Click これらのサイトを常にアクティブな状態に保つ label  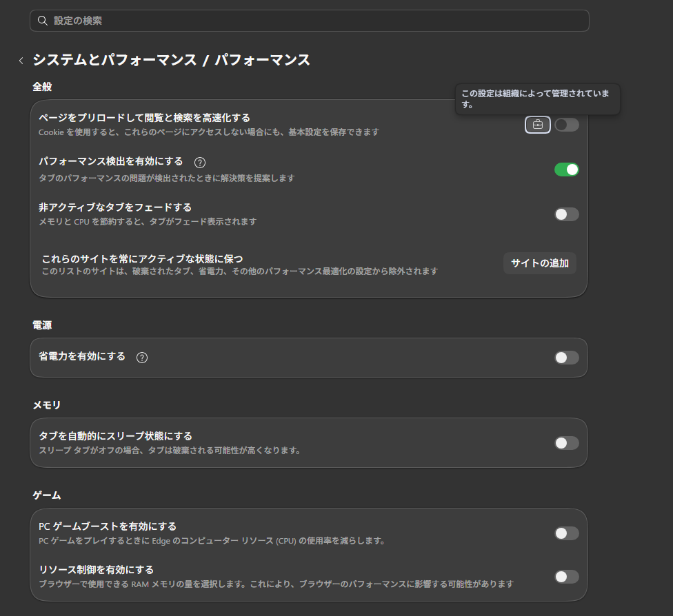point(143,258)
